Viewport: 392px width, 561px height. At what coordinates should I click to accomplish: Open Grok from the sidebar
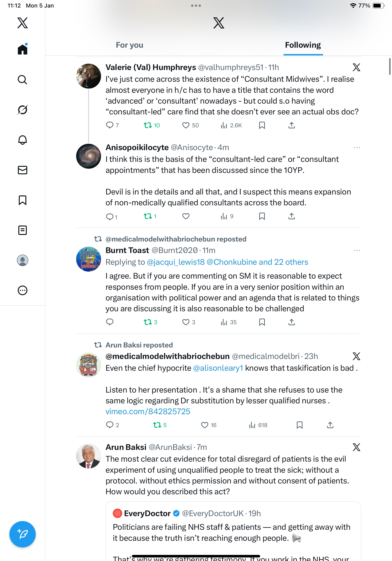pyautogui.click(x=23, y=110)
